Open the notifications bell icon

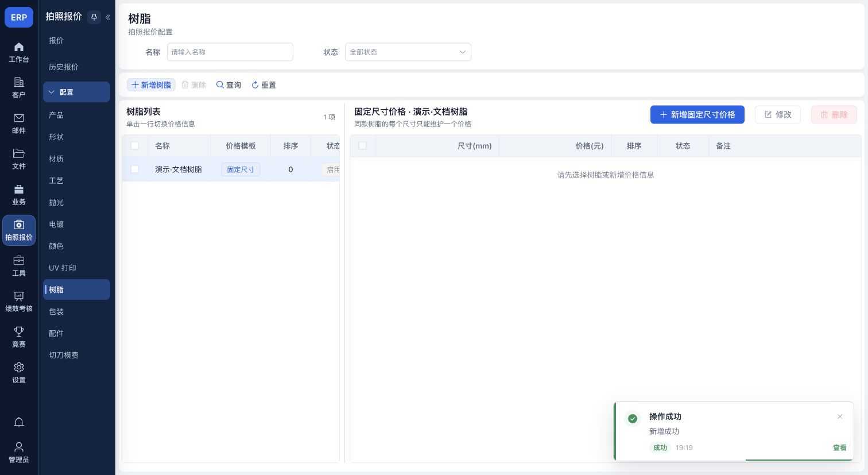tap(19, 422)
